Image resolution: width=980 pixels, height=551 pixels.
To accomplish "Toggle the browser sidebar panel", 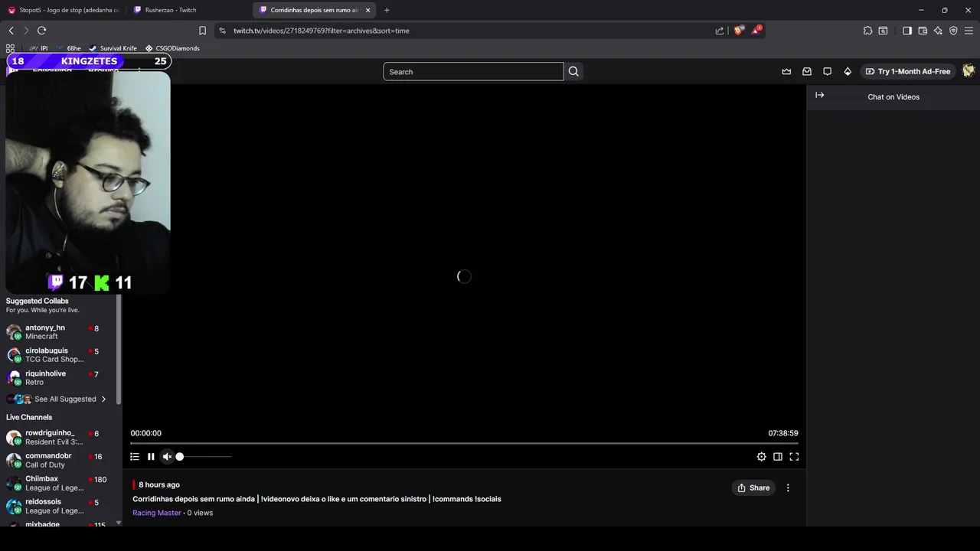I will (x=907, y=31).
